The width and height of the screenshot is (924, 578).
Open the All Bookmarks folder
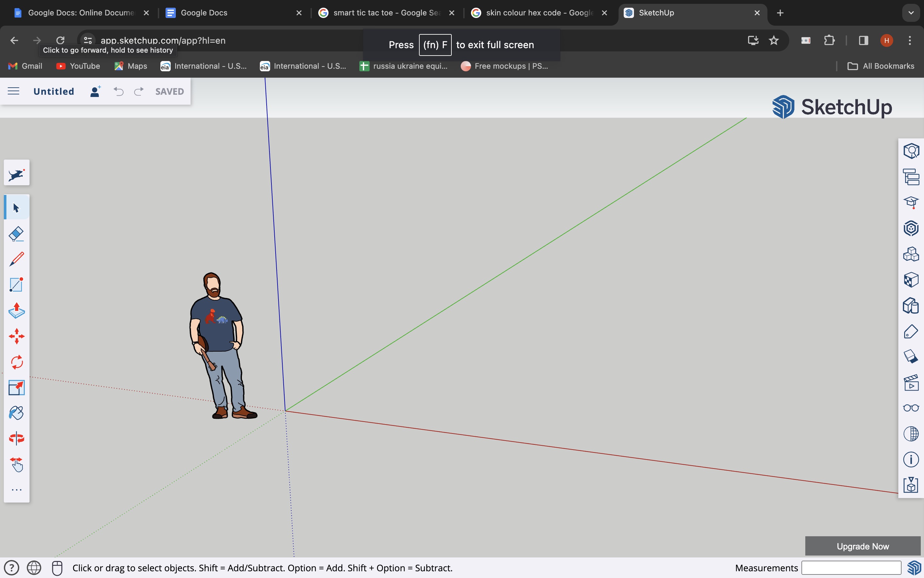(881, 66)
